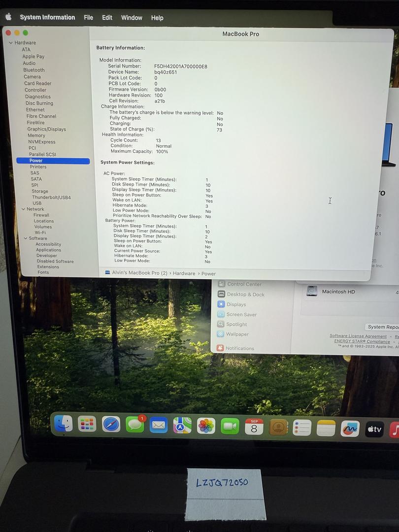Viewport: 399px width, 532px height.
Task: Click Hardware in the path bar
Action: point(184,273)
